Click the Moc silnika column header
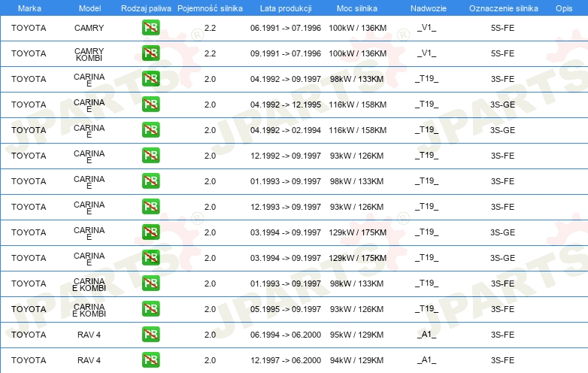The image size is (588, 373). pyautogui.click(x=357, y=8)
